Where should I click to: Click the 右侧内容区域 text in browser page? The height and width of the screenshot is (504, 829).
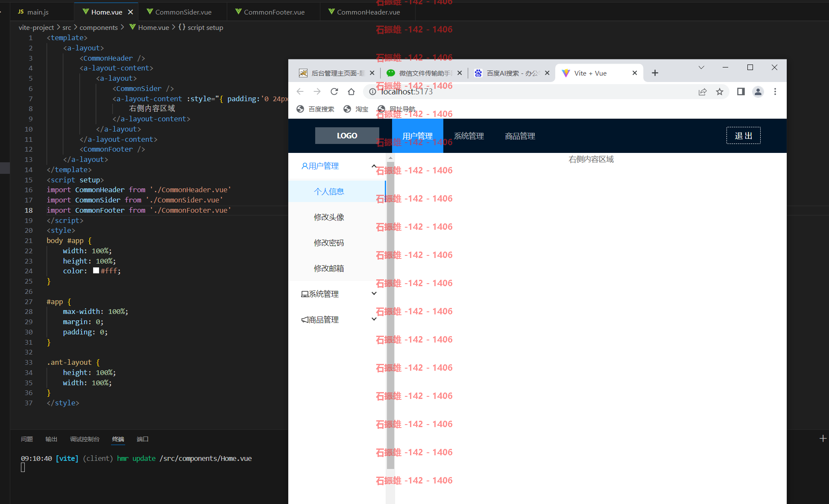[x=591, y=159]
